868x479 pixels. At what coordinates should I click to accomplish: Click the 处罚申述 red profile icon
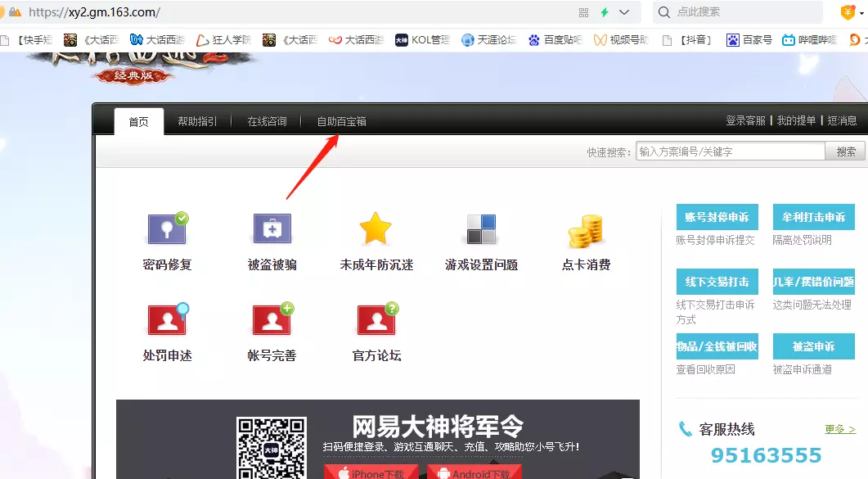coord(167,320)
